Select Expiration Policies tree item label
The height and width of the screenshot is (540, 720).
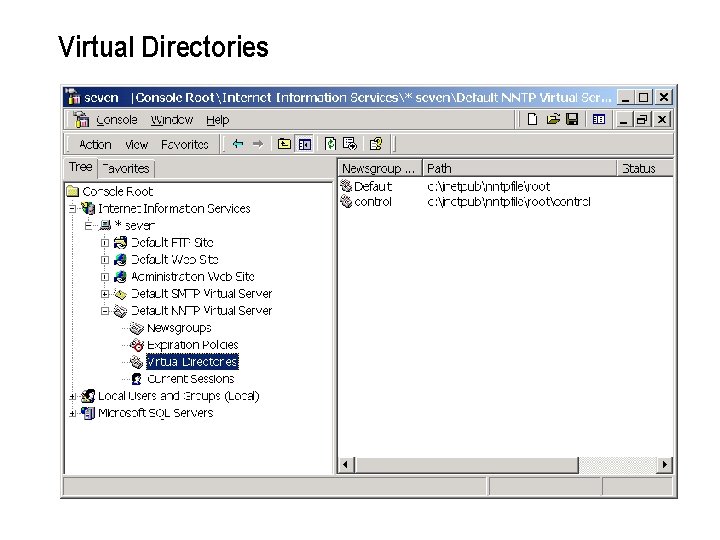pyautogui.click(x=193, y=345)
